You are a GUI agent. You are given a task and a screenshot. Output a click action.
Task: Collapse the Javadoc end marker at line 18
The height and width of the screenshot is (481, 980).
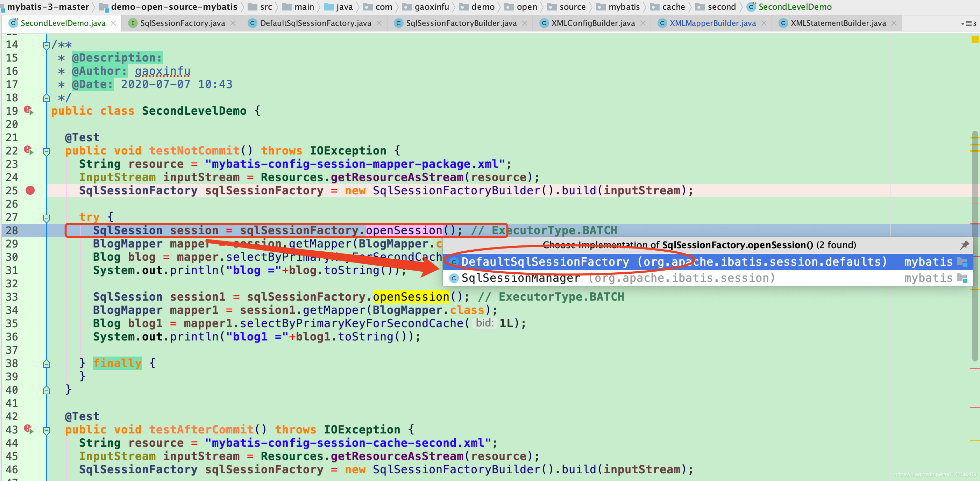point(47,98)
